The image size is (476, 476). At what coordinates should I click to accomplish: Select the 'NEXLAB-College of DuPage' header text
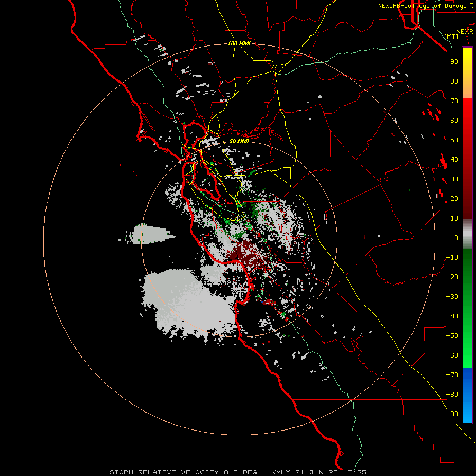pyautogui.click(x=422, y=6)
